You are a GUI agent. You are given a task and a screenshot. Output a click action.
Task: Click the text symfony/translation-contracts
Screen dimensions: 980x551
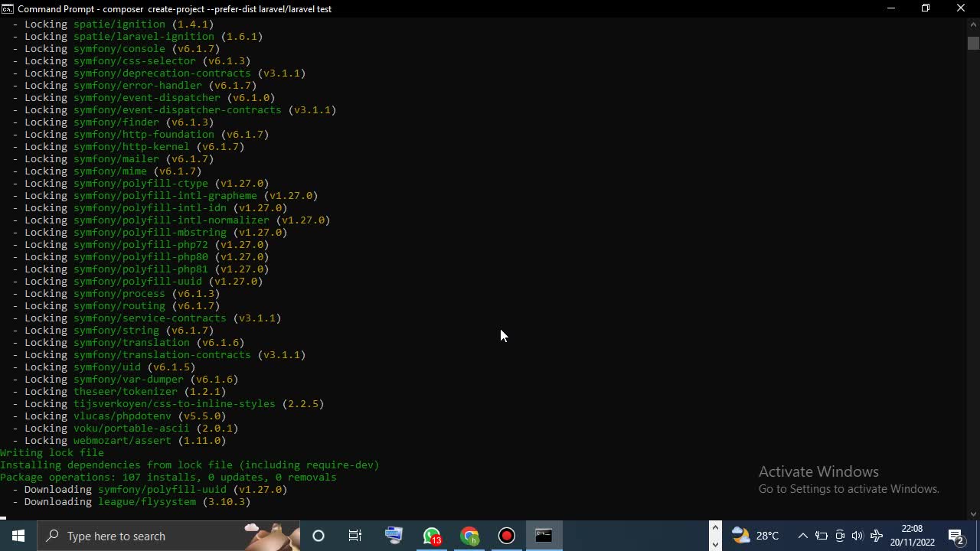pyautogui.click(x=162, y=354)
